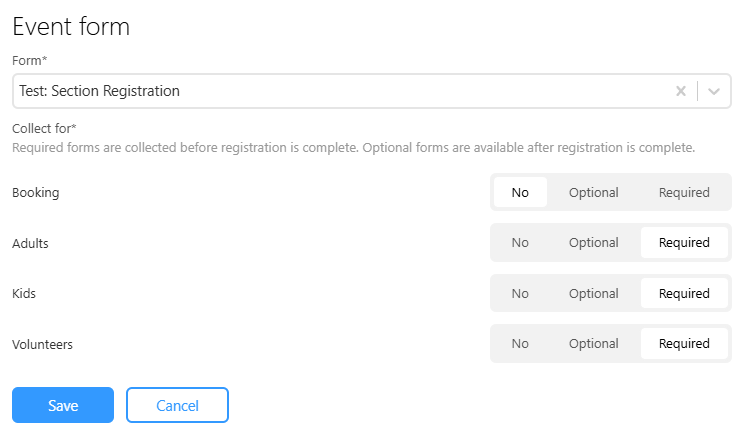The height and width of the screenshot is (439, 745).
Task: Set Adults to No
Action: coord(520,243)
